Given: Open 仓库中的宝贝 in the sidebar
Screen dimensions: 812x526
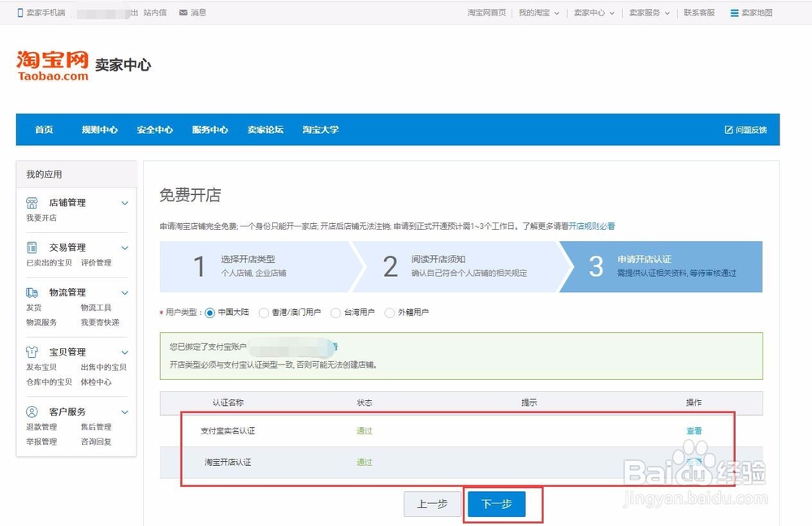Looking at the screenshot, I should [50, 382].
